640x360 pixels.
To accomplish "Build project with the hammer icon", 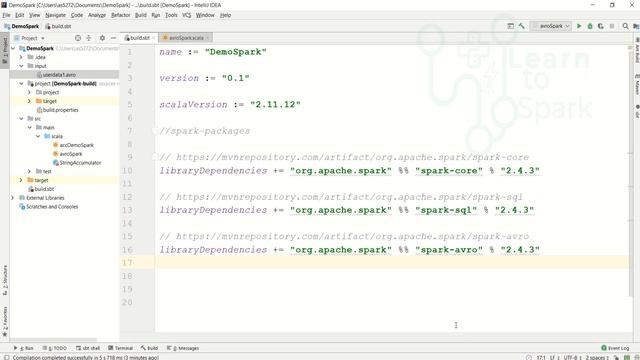I will click(522, 26).
